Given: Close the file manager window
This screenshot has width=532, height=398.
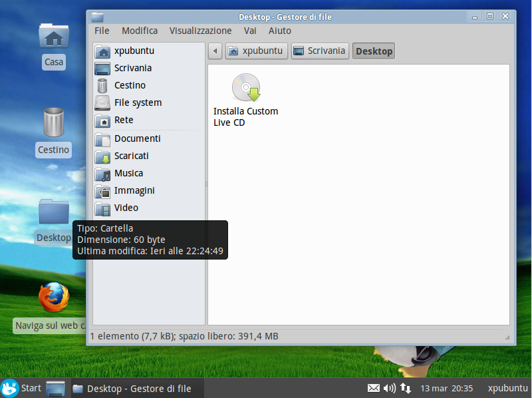Looking at the screenshot, I should click(x=505, y=16).
